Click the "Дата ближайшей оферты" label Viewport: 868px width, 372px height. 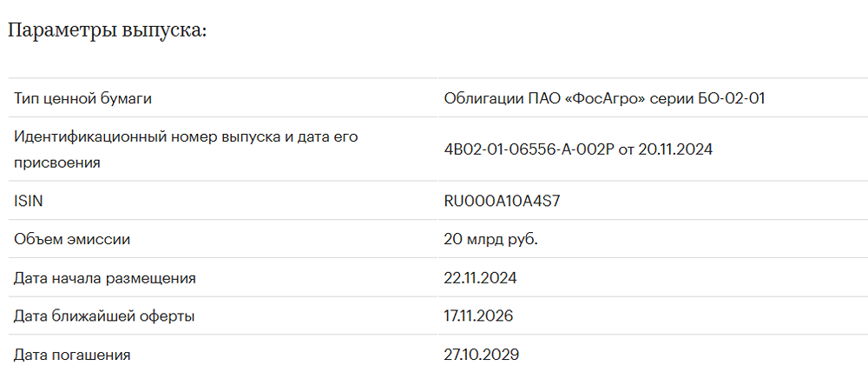[x=104, y=316]
